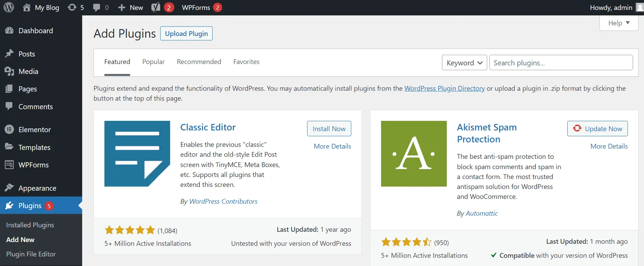This screenshot has width=644, height=266.
Task: Open the Dashboard menu item
Action: (x=36, y=31)
